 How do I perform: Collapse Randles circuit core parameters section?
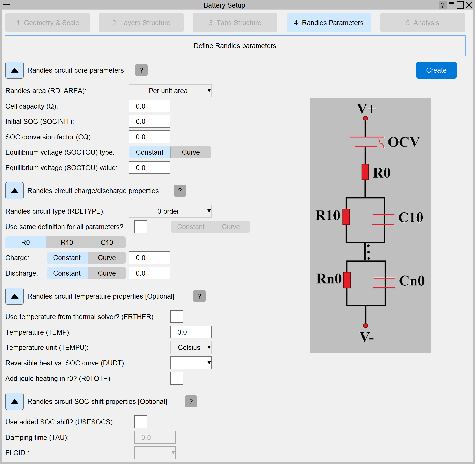(15, 70)
